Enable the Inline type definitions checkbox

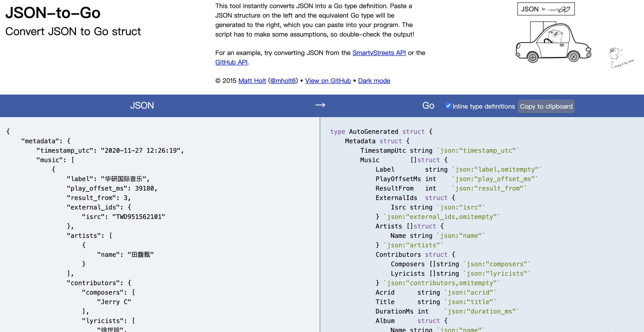tap(448, 106)
